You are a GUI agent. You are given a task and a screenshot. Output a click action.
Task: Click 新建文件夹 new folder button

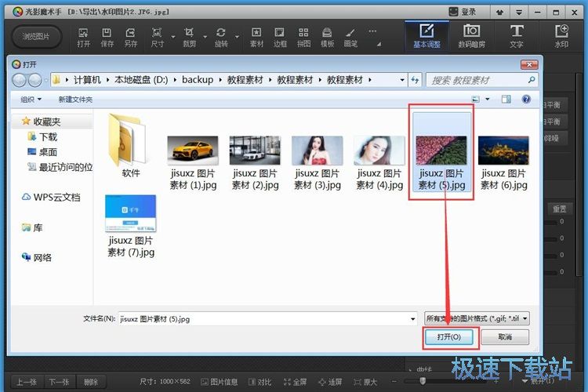click(x=75, y=100)
